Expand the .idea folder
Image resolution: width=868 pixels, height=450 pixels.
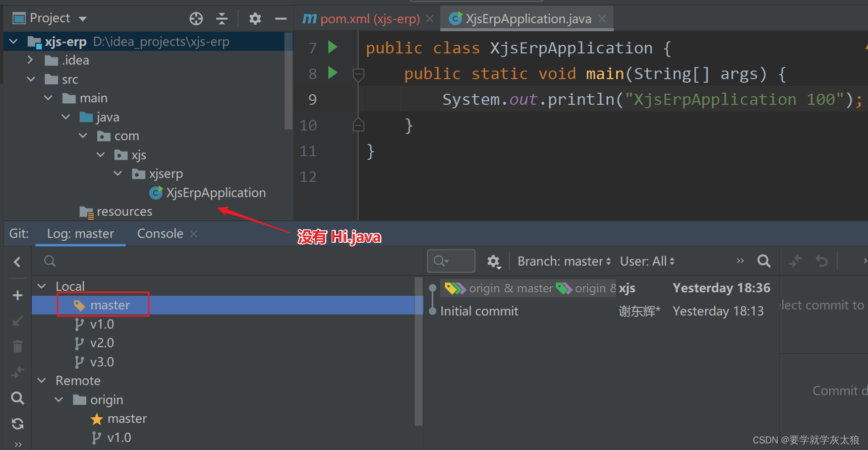[x=30, y=60]
